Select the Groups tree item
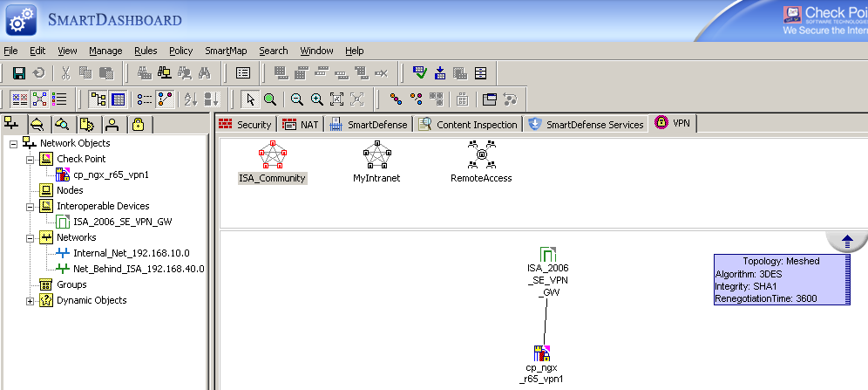Screen dimensions: 868x390 pyautogui.click(x=71, y=284)
